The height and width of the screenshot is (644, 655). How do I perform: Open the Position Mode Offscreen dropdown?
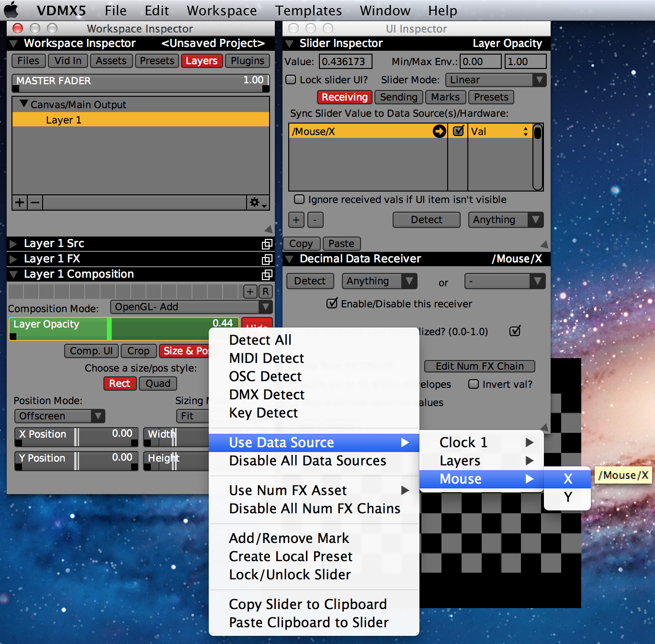pos(60,416)
